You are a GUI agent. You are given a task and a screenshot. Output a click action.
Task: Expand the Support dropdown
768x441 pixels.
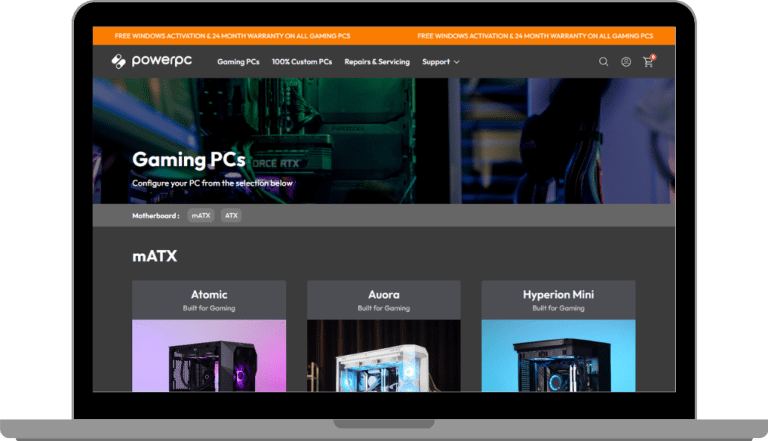pyautogui.click(x=441, y=62)
